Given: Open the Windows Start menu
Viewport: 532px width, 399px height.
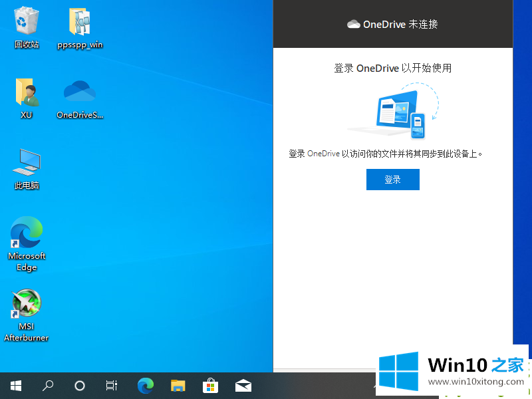Looking at the screenshot, I should pos(15,386).
